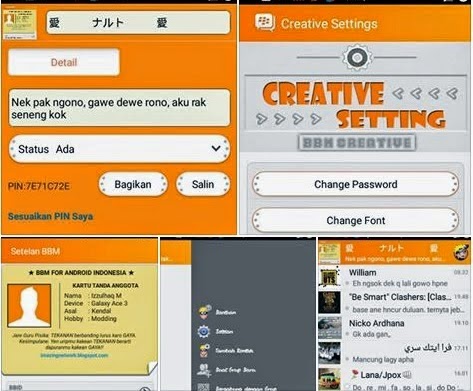Screen dimensions: 473x391
Task: Tap the Salin button to copy PIN
Action: (203, 184)
